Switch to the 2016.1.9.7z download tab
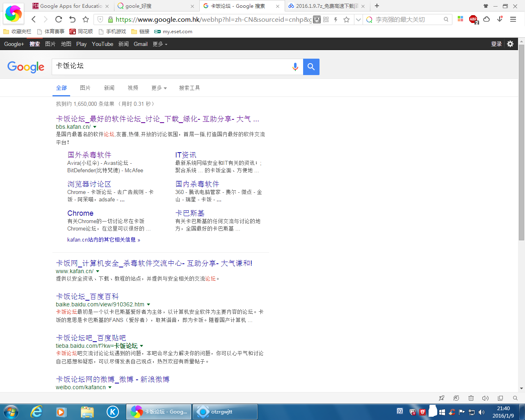The height and width of the screenshot is (420, 525). point(327,6)
